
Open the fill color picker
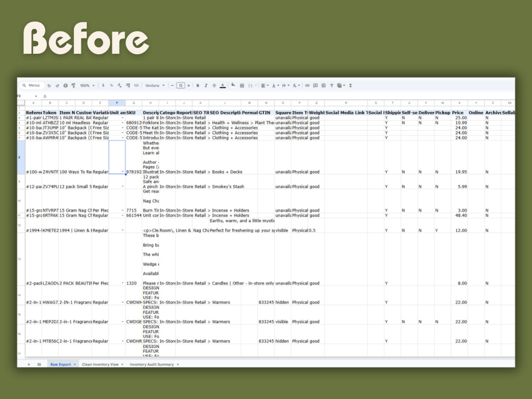click(x=233, y=86)
